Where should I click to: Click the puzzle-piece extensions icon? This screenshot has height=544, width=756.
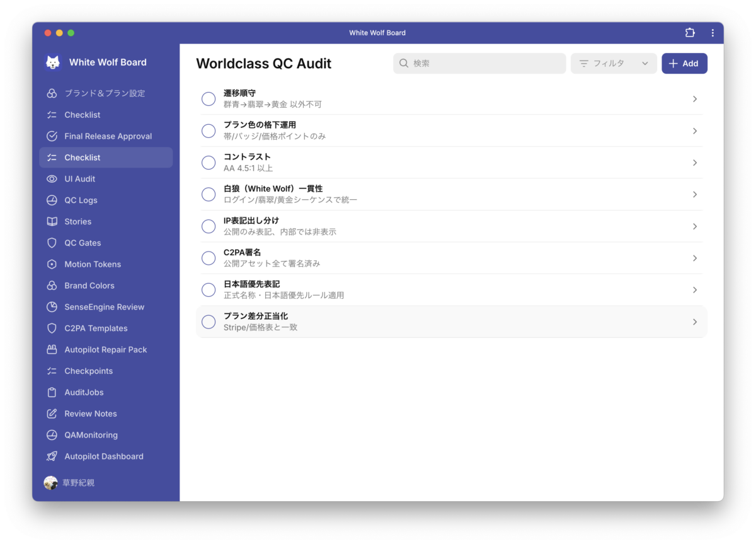(690, 33)
